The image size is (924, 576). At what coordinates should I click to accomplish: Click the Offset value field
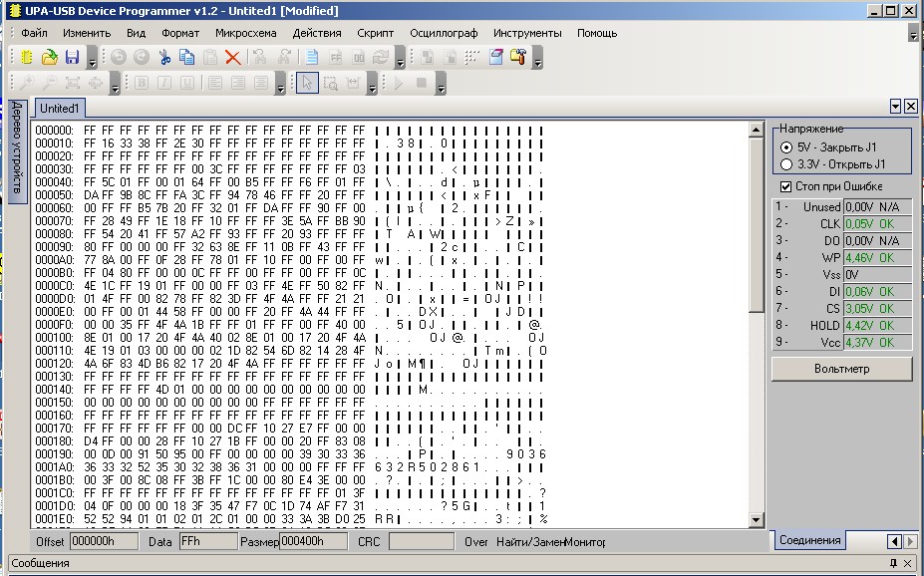[x=104, y=541]
